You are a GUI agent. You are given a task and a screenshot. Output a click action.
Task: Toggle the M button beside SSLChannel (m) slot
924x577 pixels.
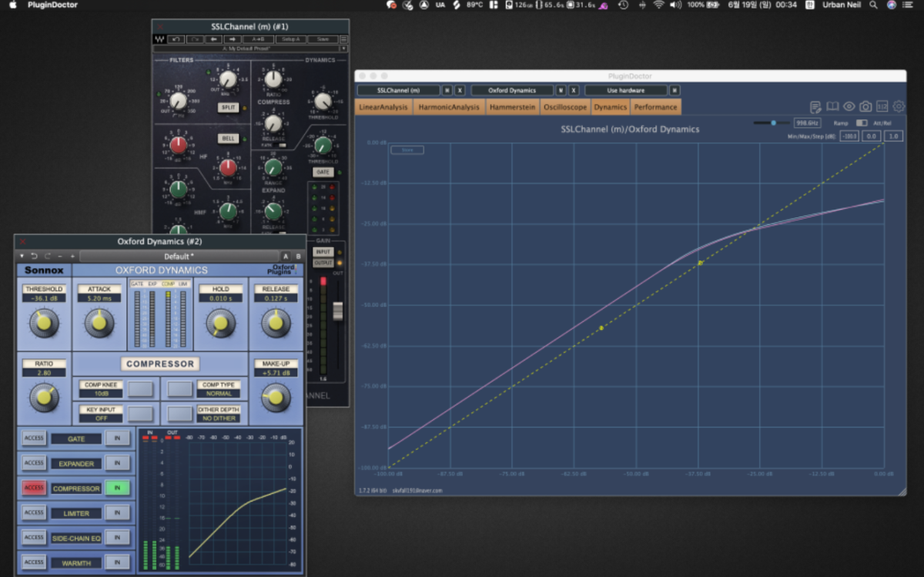pyautogui.click(x=447, y=90)
